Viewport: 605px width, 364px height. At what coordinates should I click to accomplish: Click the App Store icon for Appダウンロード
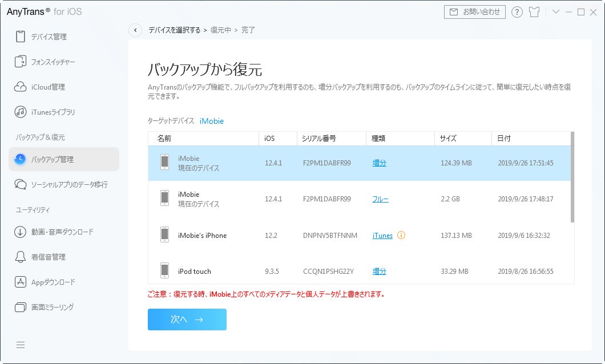(20, 282)
